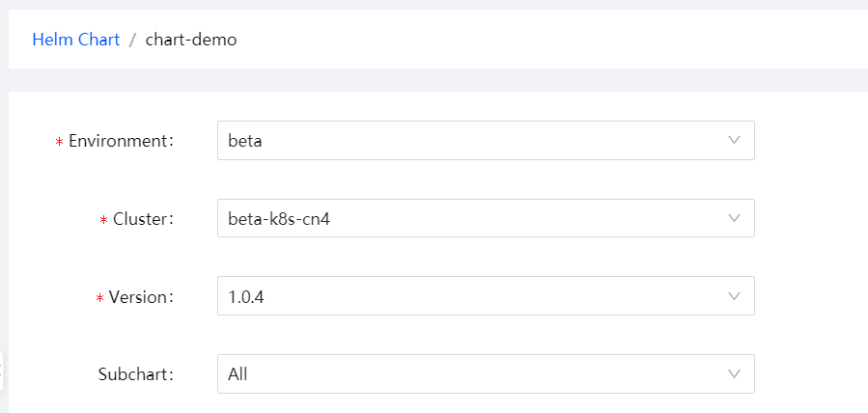The height and width of the screenshot is (413, 868).
Task: Click the Version field label
Action: (139, 297)
